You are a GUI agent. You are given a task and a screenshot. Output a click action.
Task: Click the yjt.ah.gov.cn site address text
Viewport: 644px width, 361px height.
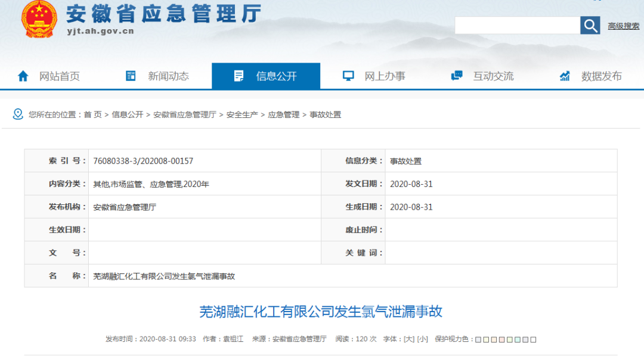[101, 31]
